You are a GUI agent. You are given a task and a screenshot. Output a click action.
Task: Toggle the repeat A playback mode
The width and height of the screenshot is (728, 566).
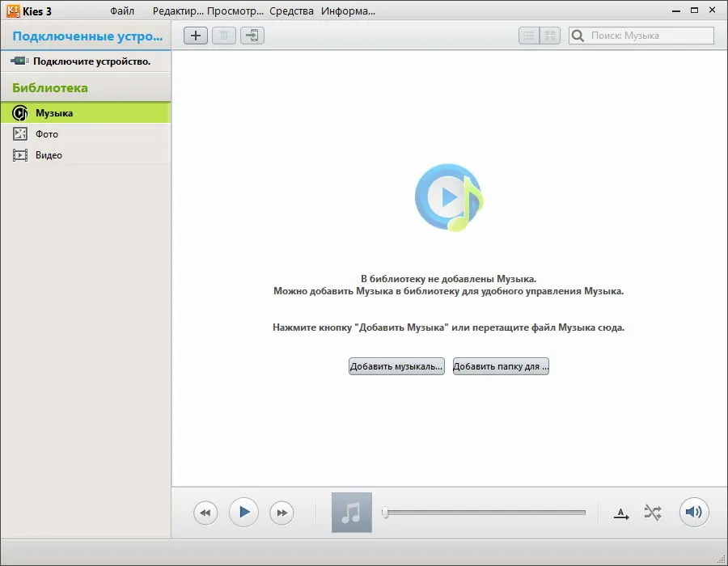click(621, 514)
